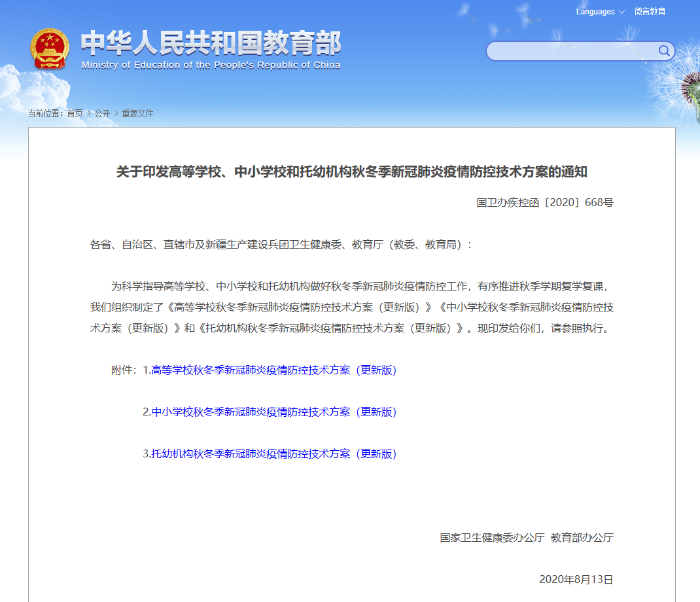
Task: Click the notice title heading text
Action: point(352,171)
